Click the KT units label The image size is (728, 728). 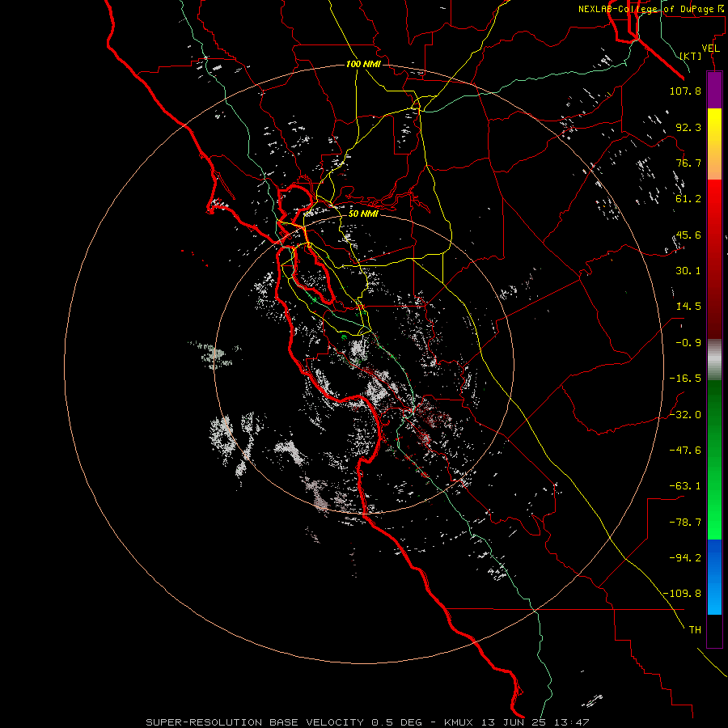[691, 56]
